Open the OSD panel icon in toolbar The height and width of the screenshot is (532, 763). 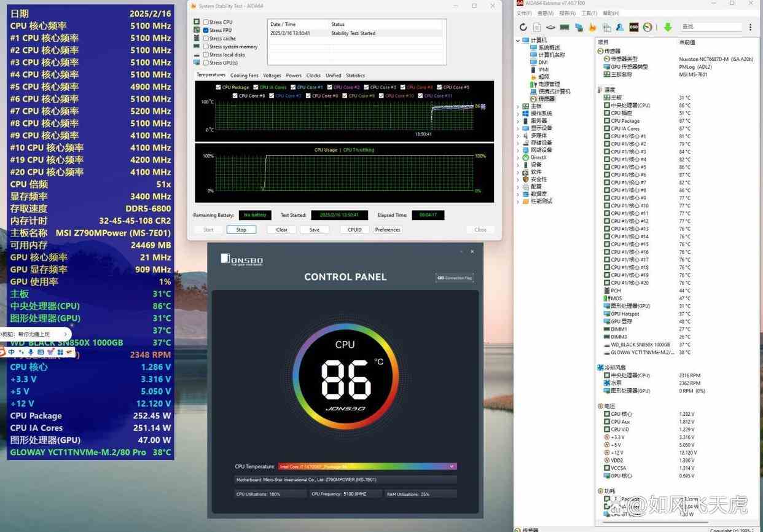click(x=633, y=27)
